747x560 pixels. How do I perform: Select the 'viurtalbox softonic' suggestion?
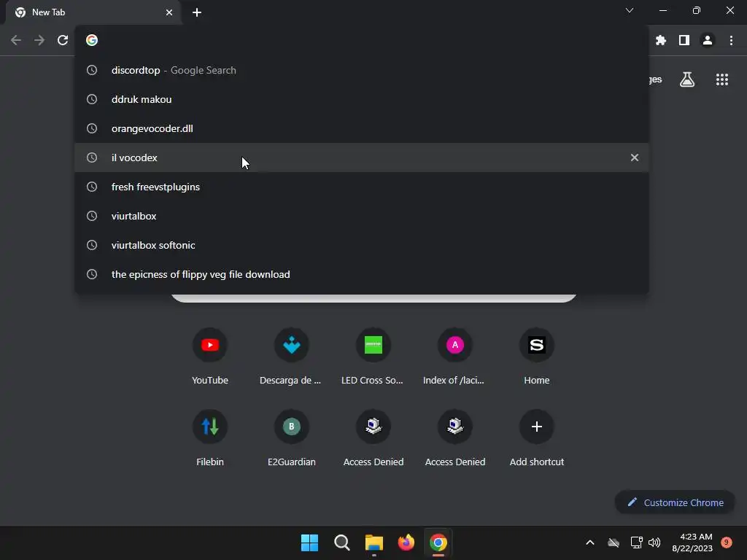(x=362, y=245)
